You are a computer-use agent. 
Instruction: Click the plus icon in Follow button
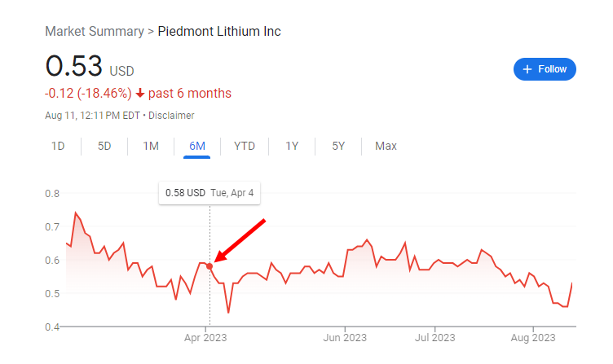[527, 69]
